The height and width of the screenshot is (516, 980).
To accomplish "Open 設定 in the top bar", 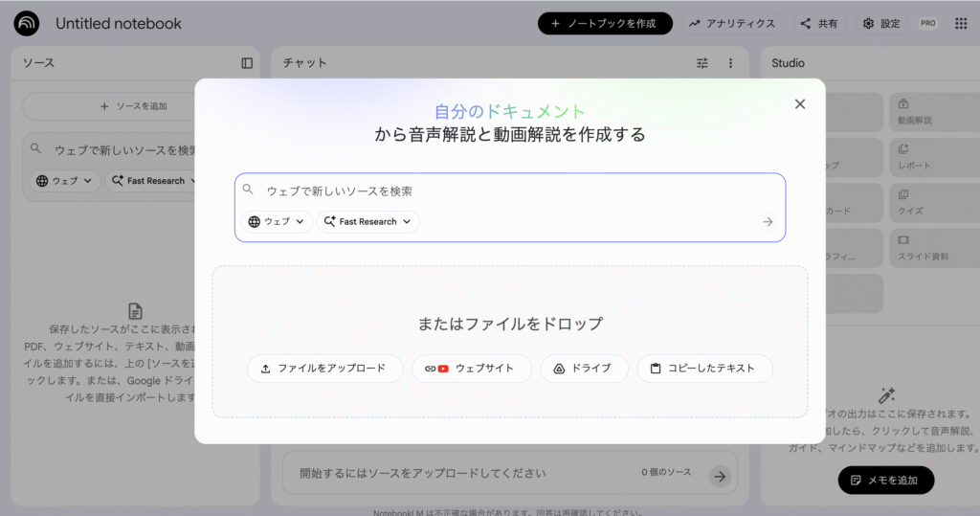I will click(881, 24).
